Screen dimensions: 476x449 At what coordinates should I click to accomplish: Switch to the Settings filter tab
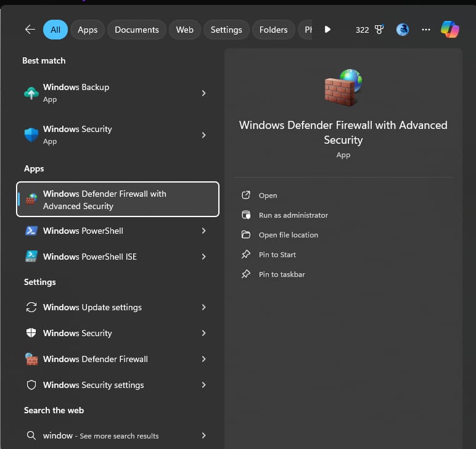pos(226,30)
